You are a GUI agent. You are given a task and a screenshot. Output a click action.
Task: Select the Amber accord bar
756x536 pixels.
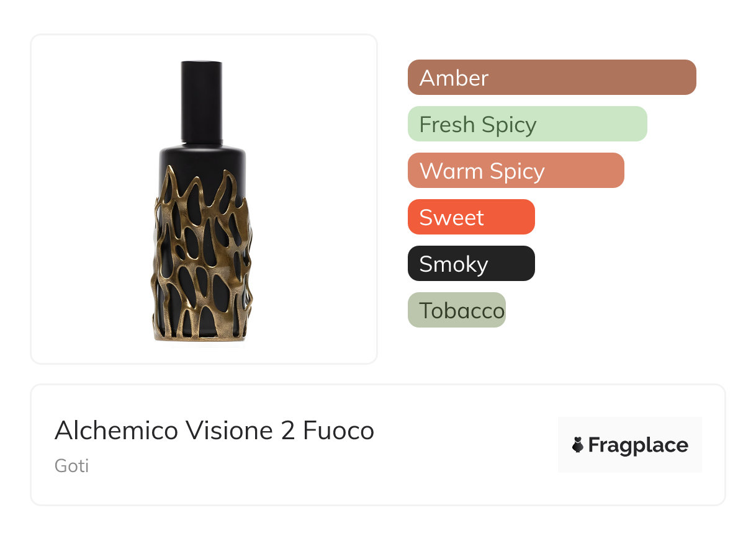click(x=552, y=78)
